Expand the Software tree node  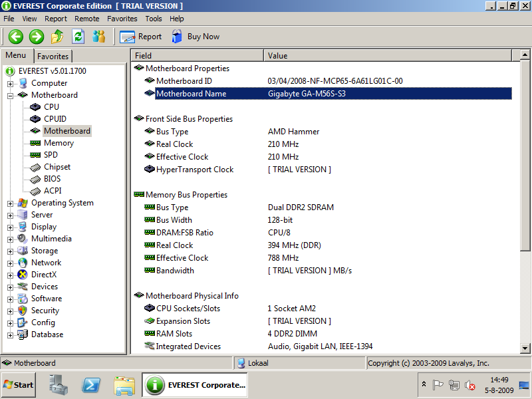coord(10,299)
